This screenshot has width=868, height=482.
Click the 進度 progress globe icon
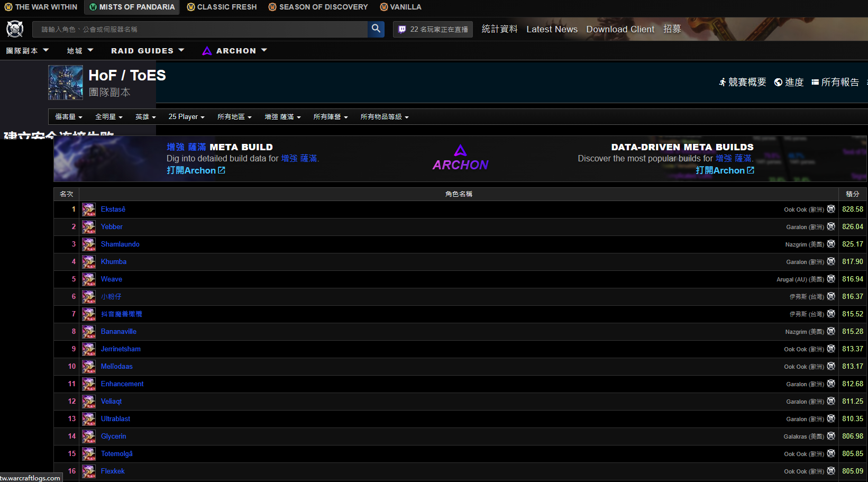[778, 83]
